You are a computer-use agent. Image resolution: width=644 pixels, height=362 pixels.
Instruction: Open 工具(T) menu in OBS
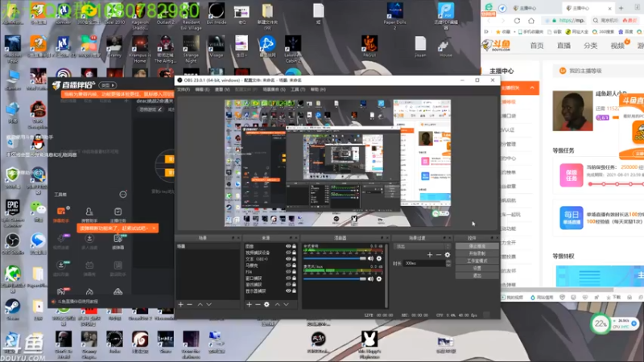[x=298, y=89]
